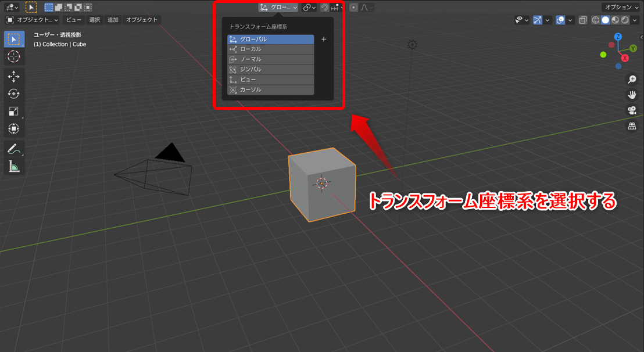Switch to material preview shading
This screenshot has width=644, height=352.
[616, 20]
